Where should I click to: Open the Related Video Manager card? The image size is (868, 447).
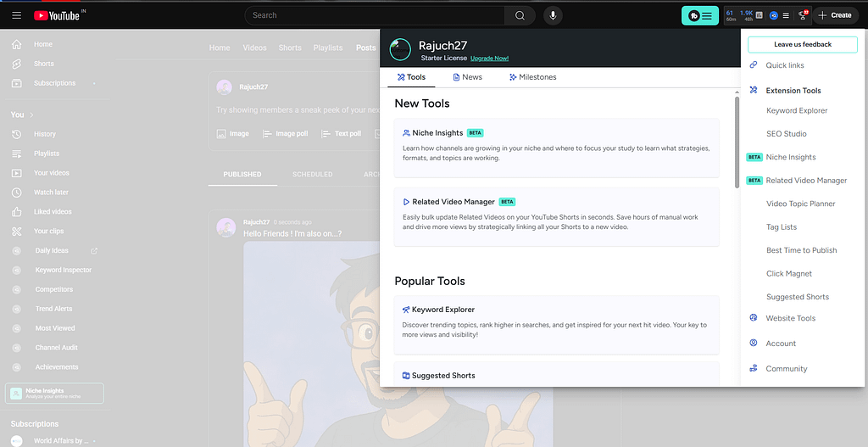pos(556,216)
